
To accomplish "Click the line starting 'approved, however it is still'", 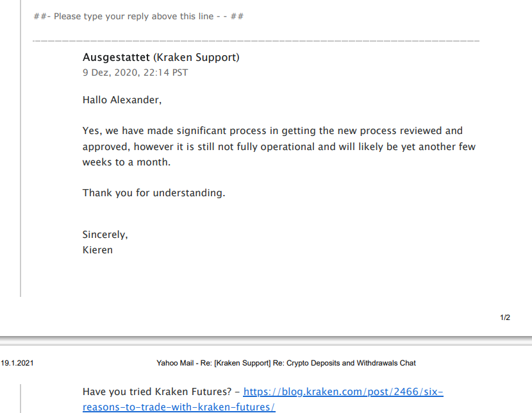I will pyautogui.click(x=279, y=147).
